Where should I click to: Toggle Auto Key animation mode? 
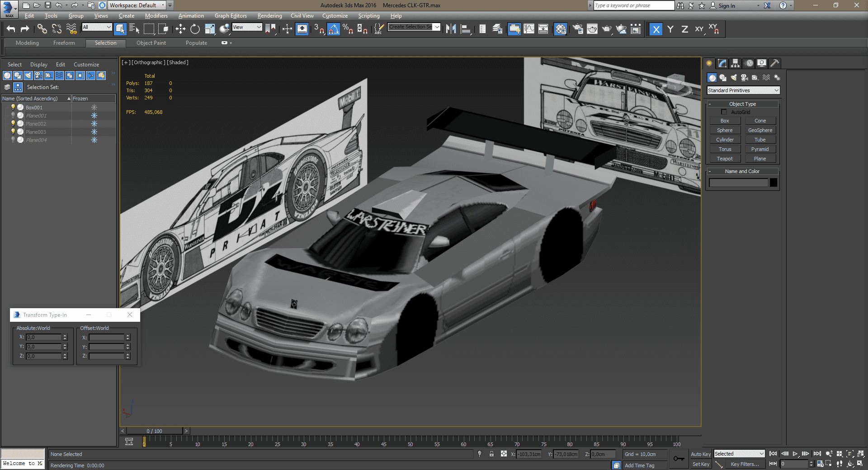pos(700,454)
